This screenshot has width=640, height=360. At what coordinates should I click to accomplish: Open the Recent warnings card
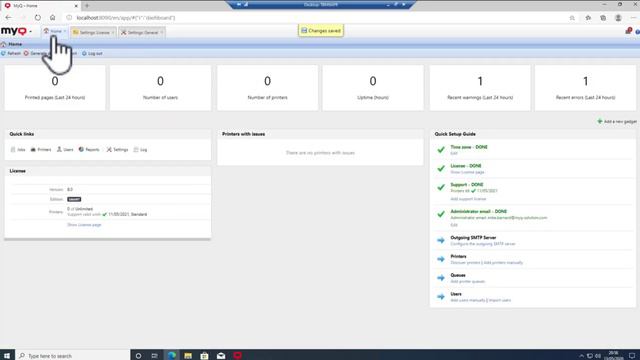click(x=480, y=87)
